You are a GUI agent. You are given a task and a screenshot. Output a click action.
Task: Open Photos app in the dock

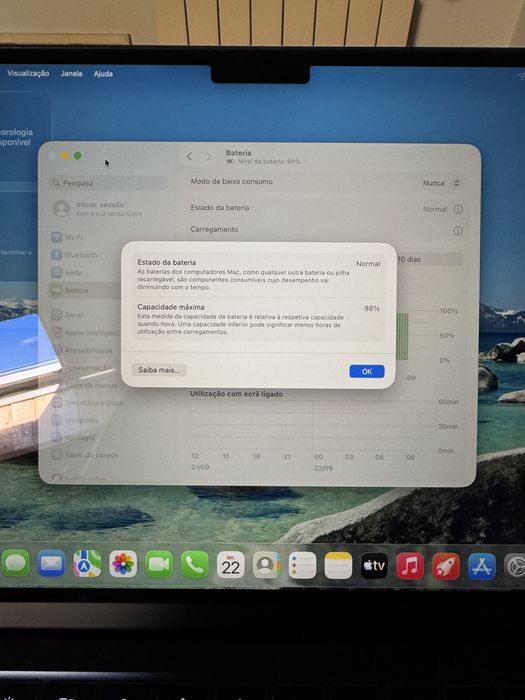[123, 564]
